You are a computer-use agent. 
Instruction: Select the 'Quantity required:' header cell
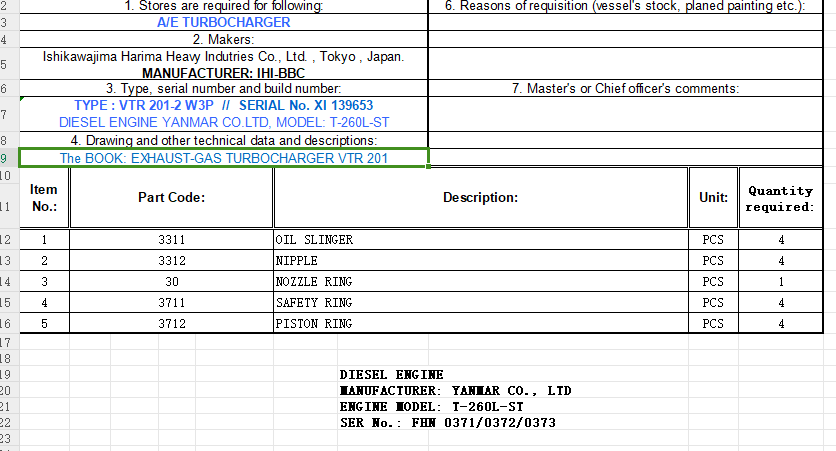pos(780,198)
